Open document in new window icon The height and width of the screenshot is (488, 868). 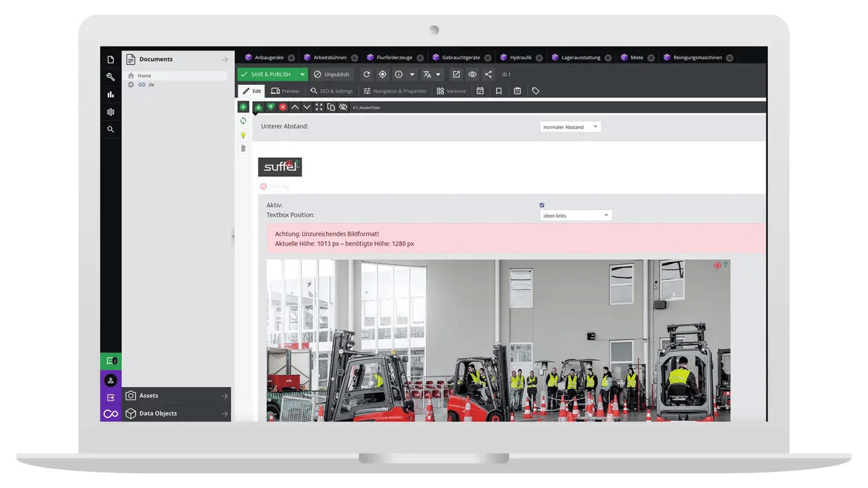pyautogui.click(x=456, y=74)
